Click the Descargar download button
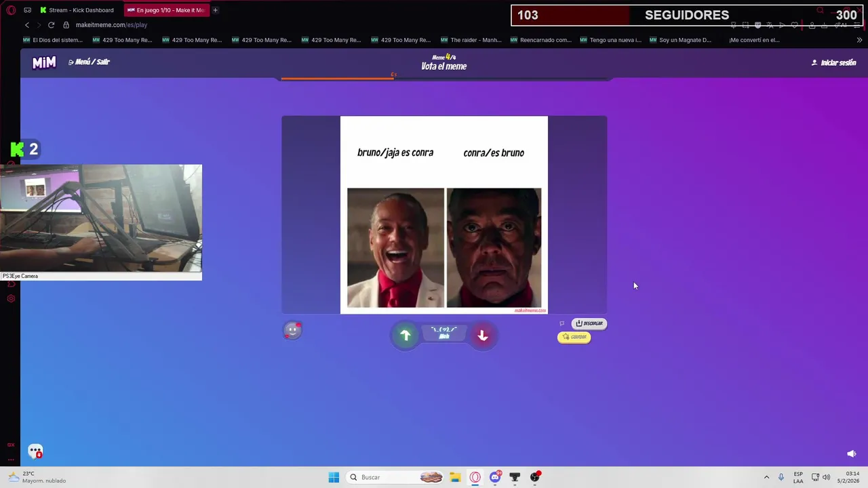868x488 pixels. coord(589,323)
